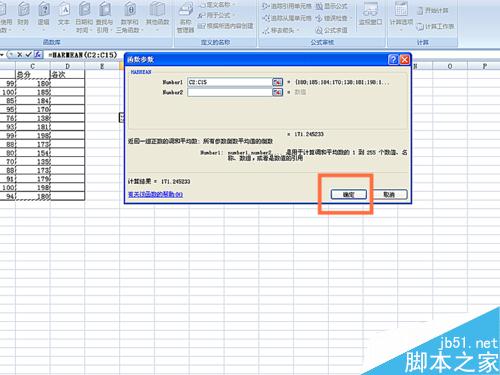Screen dimensions: 500x375
Task: Open the Watch Window (监视窗口)
Action: coord(370,14)
